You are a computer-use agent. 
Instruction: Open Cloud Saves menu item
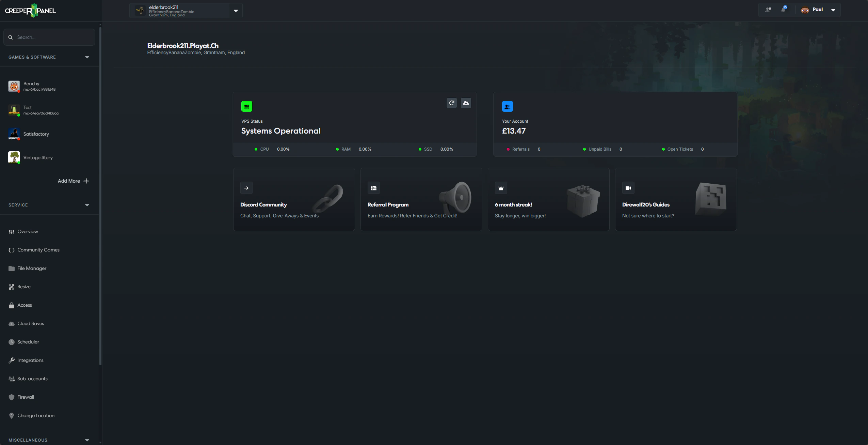tap(31, 324)
